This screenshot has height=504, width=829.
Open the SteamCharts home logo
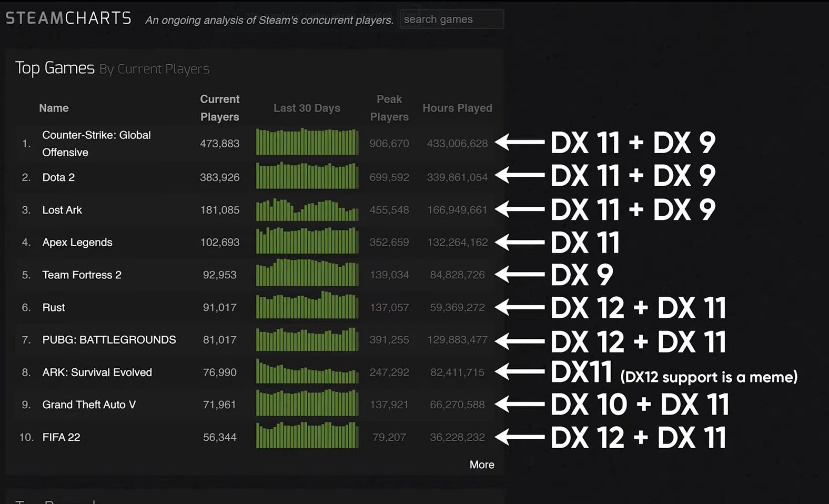pyautogui.click(x=68, y=18)
